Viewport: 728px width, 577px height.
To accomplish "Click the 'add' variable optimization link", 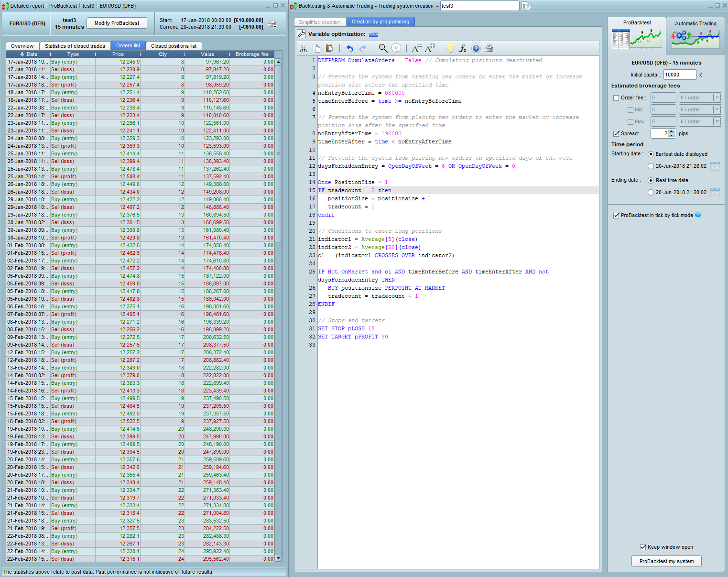I will coord(373,34).
